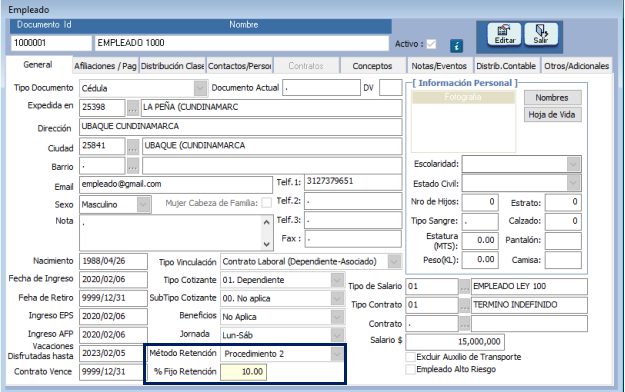Click the Estrato field

pyautogui.click(x=563, y=203)
